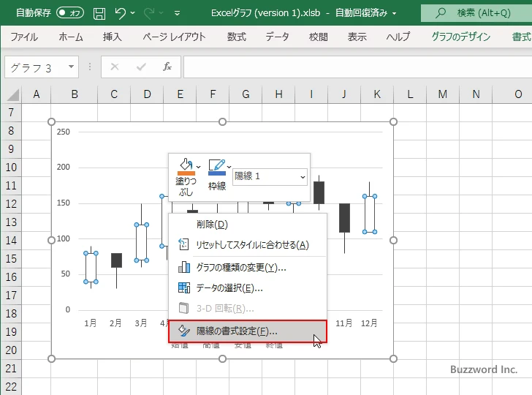
Task: Open the 挿入 ribbon tab
Action: pyautogui.click(x=112, y=37)
